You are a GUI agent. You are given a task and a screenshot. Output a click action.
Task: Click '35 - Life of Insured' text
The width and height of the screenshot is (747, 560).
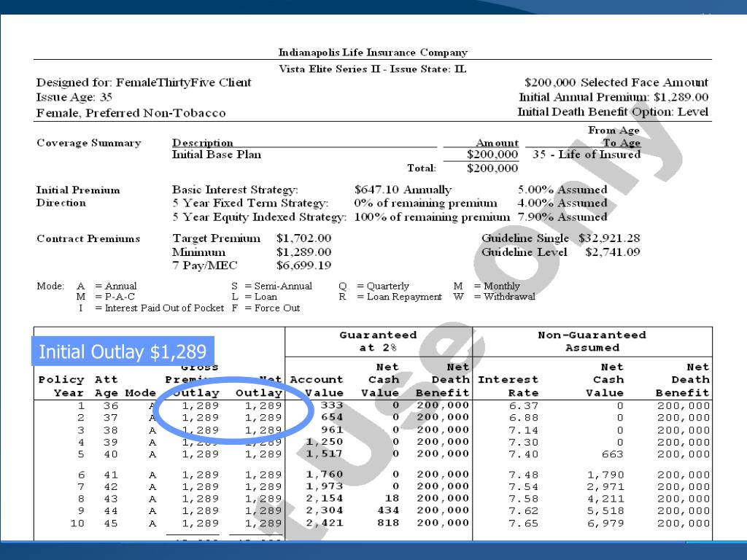(x=587, y=155)
